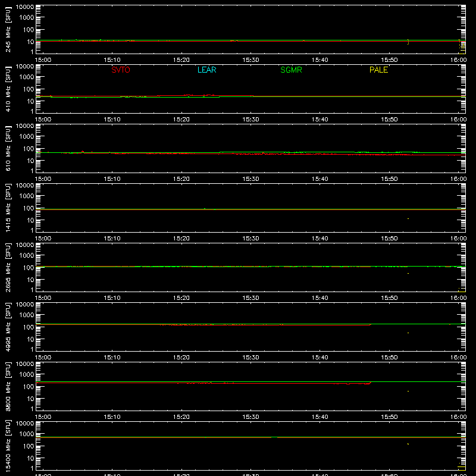Click the yellow PALE point in the 1415 MHz panel
Image resolution: width=476 pixels, height=476 pixels.
[x=408, y=218]
